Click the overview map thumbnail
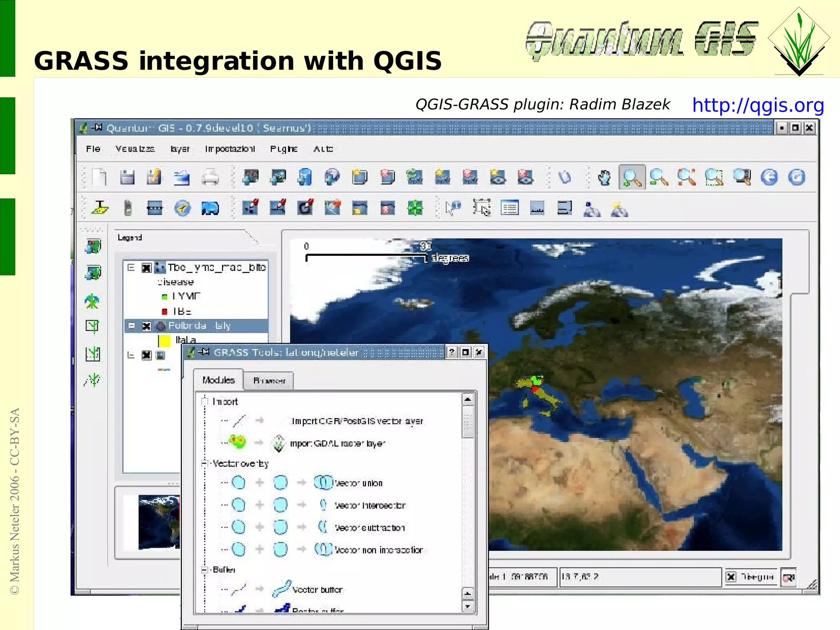The height and width of the screenshot is (630, 840). [x=159, y=522]
